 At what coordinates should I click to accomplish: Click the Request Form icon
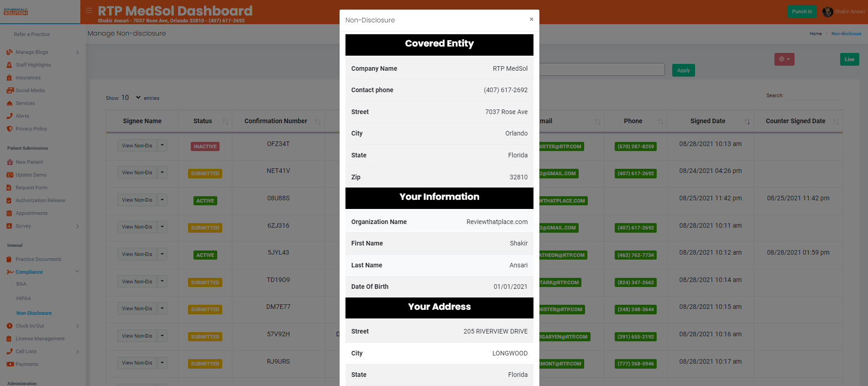tap(10, 188)
